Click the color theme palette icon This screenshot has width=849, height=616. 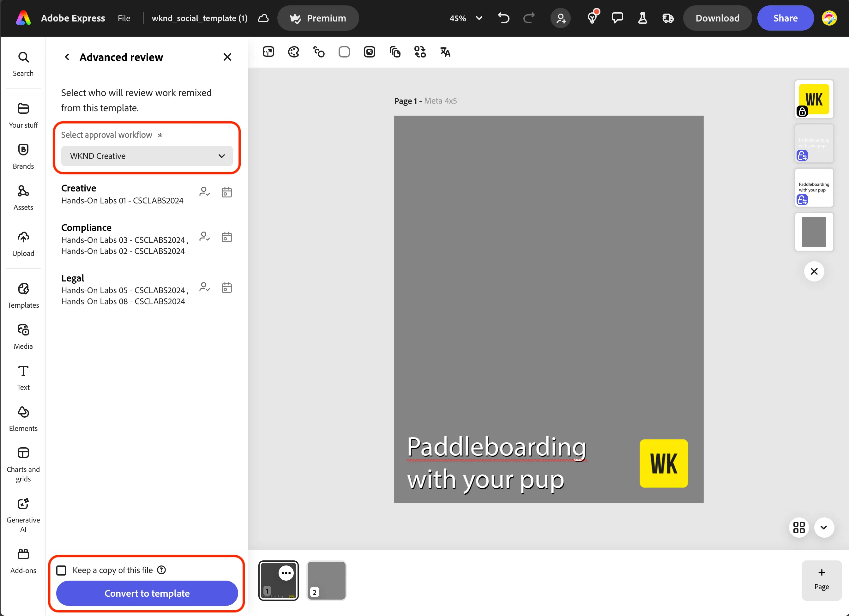[293, 52]
